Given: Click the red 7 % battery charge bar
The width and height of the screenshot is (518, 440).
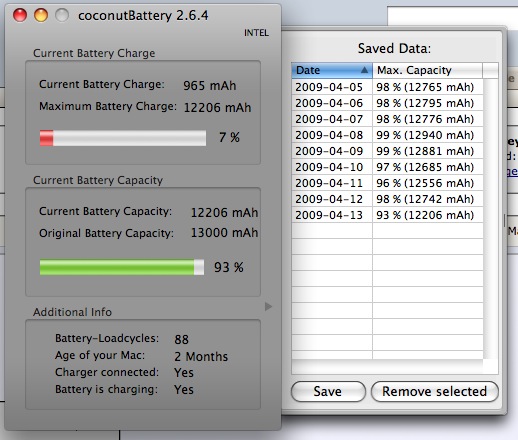Looking at the screenshot, I should click(x=123, y=138).
